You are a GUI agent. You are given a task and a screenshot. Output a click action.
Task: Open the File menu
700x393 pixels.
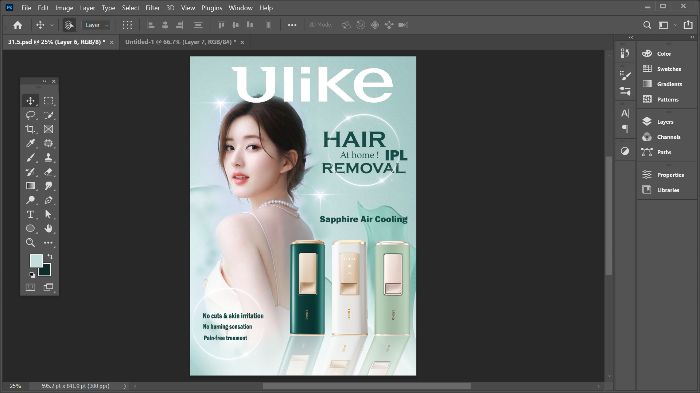pyautogui.click(x=26, y=8)
